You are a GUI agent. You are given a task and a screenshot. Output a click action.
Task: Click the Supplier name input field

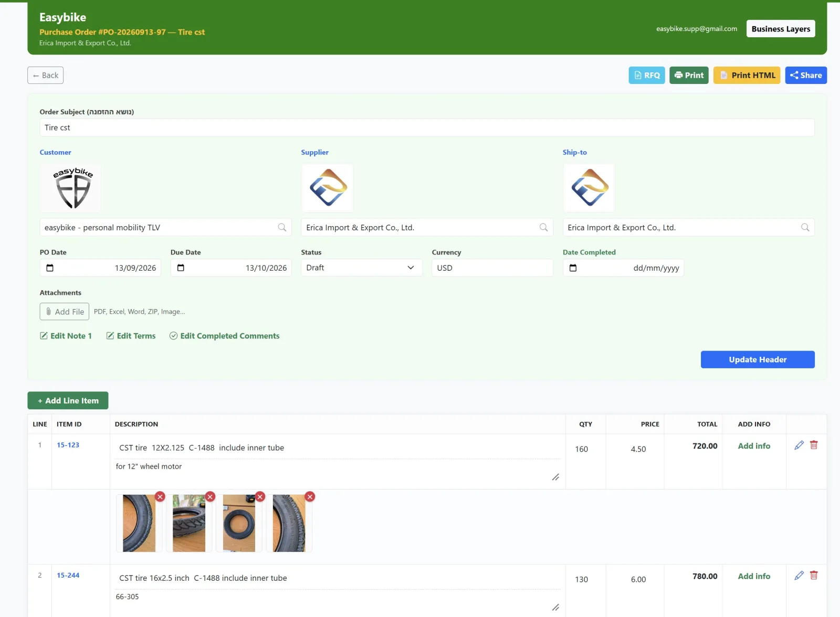click(x=427, y=227)
